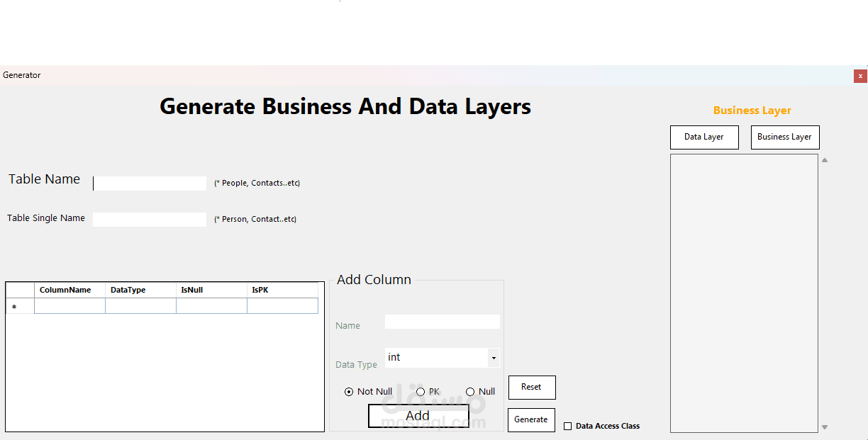The width and height of the screenshot is (868, 440).
Task: Click inside the generated code output box
Action: coord(744,293)
